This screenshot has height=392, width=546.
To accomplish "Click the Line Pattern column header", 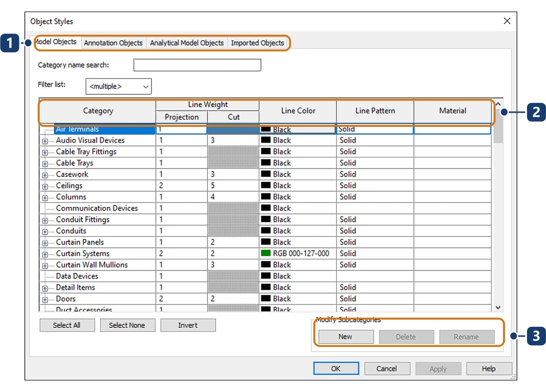I will pyautogui.click(x=375, y=111).
